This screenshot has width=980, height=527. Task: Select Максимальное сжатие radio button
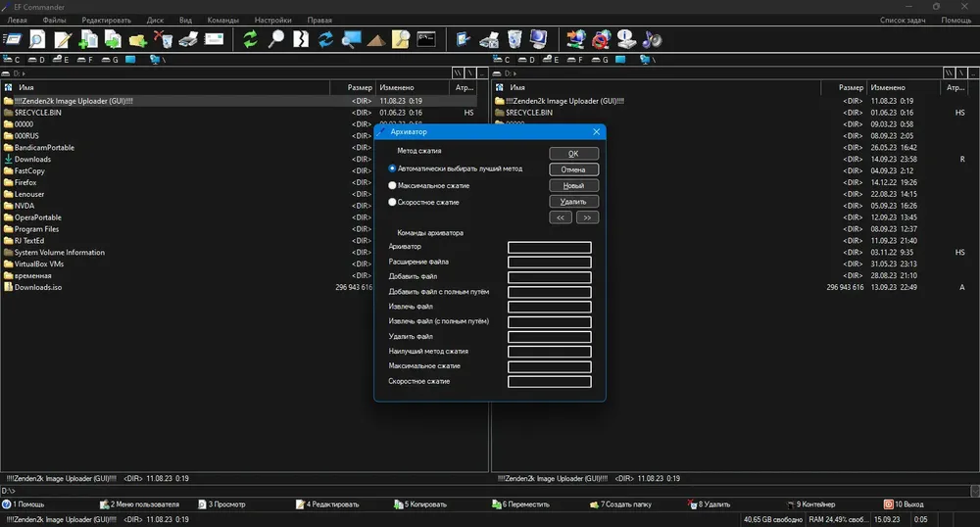click(392, 185)
